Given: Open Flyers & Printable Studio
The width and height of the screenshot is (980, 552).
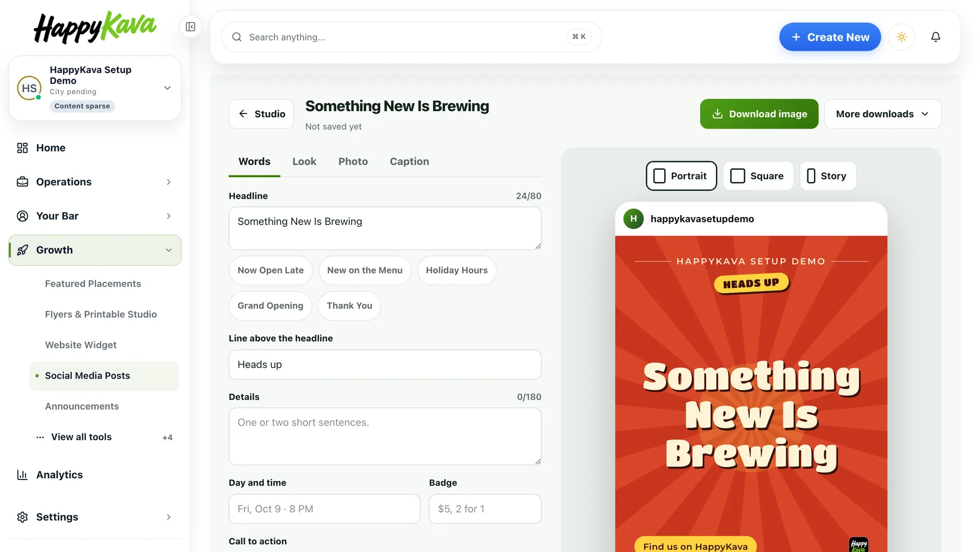Looking at the screenshot, I should [101, 314].
